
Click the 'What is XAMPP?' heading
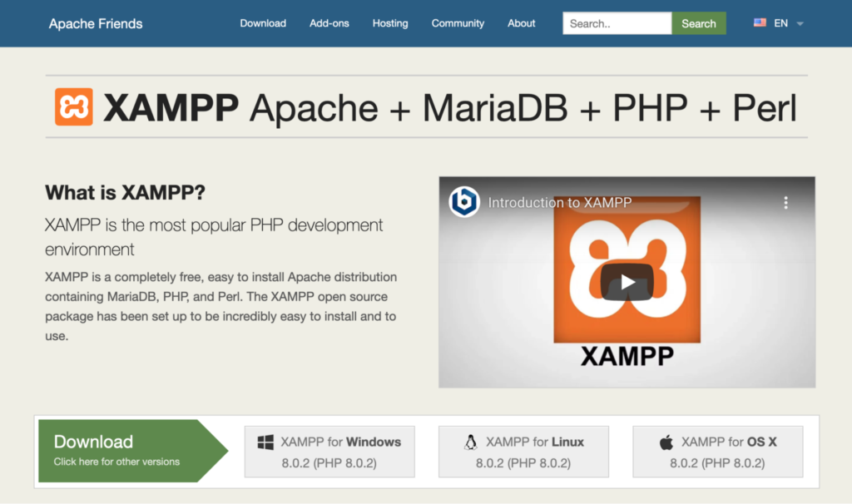click(x=125, y=192)
